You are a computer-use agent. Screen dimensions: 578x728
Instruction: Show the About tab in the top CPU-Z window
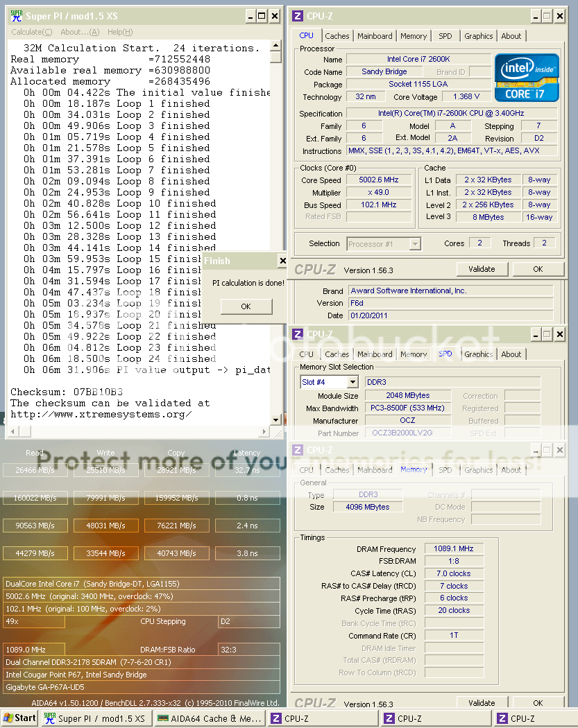511,36
